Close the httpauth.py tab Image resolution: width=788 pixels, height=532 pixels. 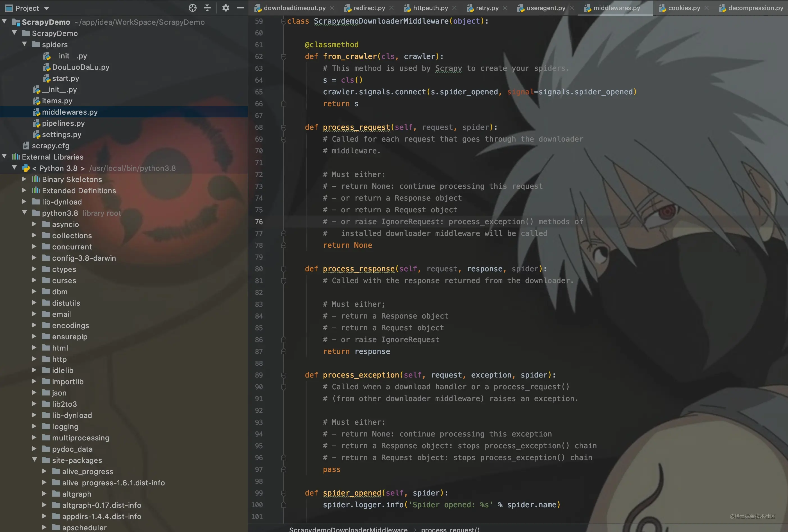click(x=454, y=8)
